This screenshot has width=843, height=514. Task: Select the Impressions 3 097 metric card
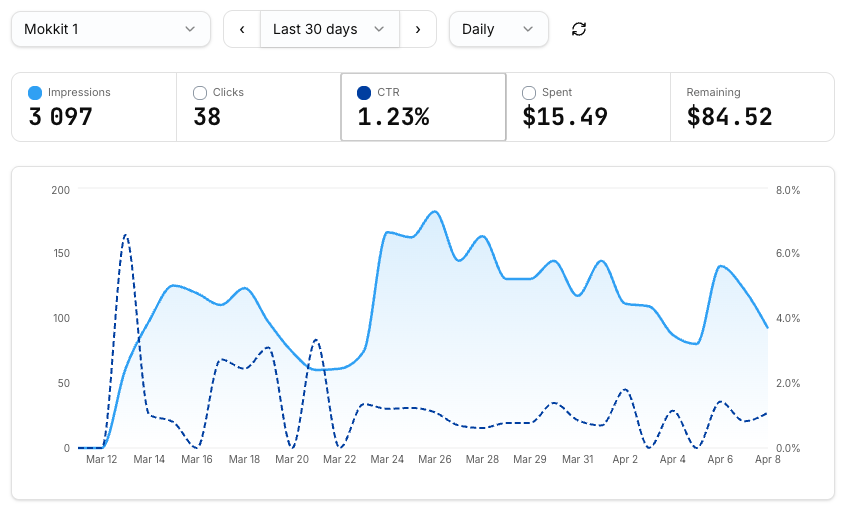tap(94, 107)
